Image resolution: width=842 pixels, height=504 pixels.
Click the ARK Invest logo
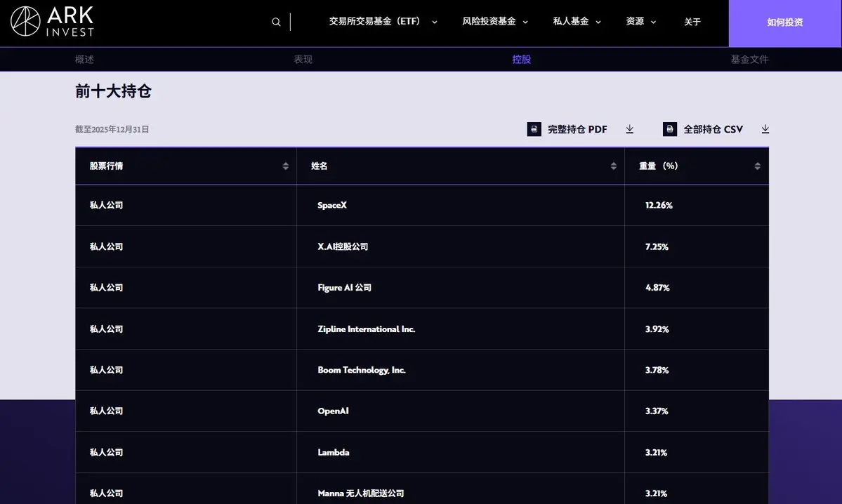(52, 22)
